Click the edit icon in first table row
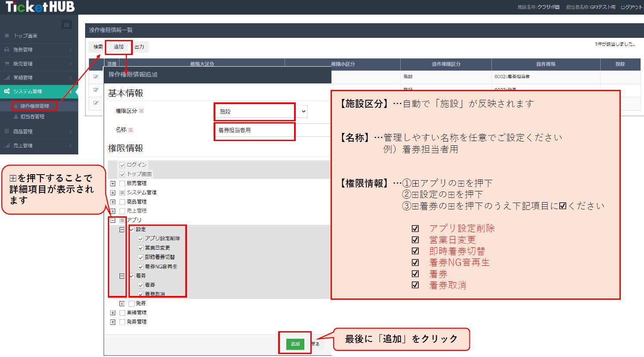 (x=96, y=77)
